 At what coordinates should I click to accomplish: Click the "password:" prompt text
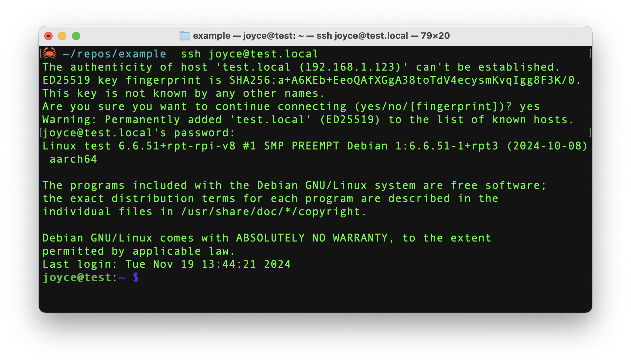(204, 133)
